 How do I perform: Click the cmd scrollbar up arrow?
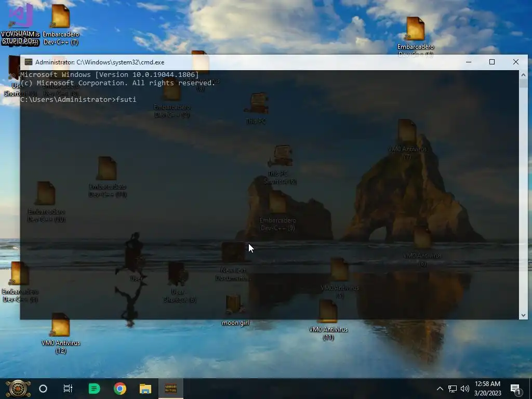(x=523, y=75)
